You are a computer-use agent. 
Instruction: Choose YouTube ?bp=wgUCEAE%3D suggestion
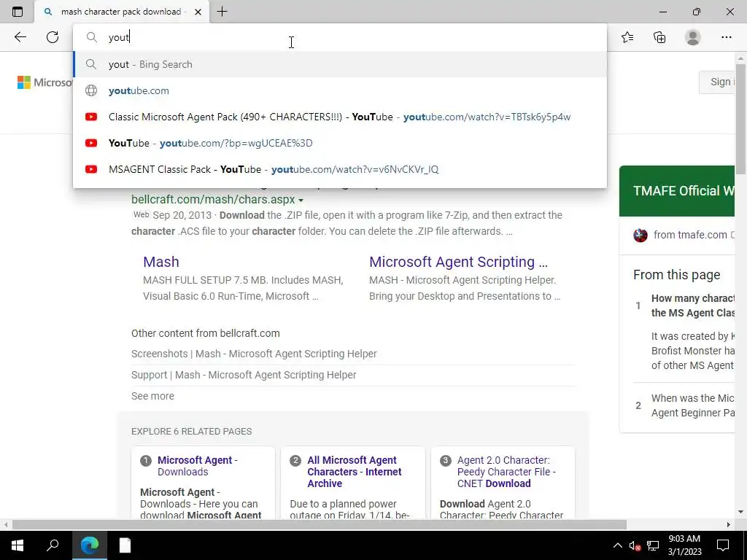[x=340, y=143]
